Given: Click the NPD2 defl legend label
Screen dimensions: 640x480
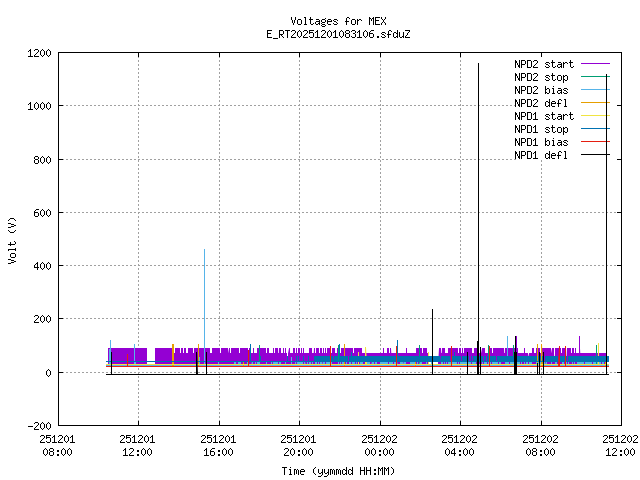Looking at the screenshot, I should (541, 103).
